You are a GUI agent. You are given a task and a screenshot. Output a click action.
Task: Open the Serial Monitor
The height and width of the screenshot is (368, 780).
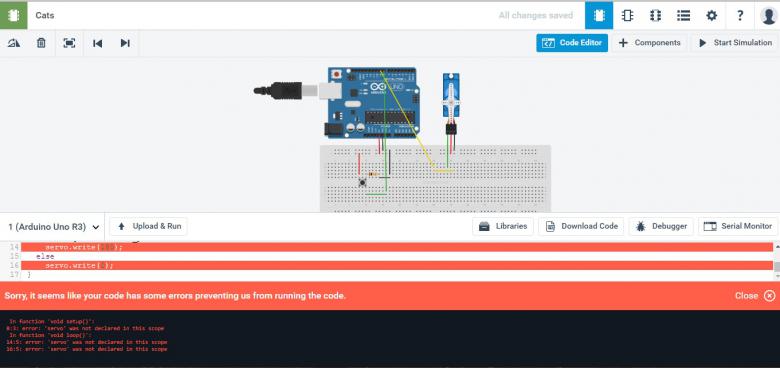point(738,226)
